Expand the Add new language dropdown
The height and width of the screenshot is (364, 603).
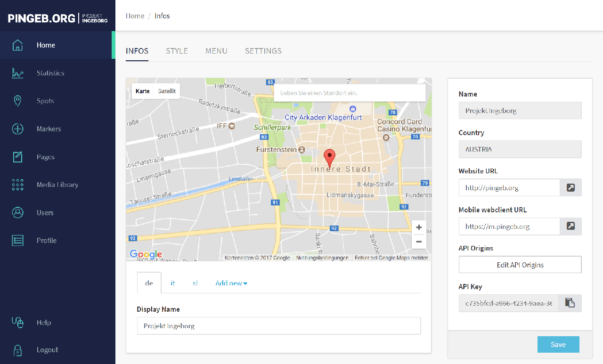(231, 283)
